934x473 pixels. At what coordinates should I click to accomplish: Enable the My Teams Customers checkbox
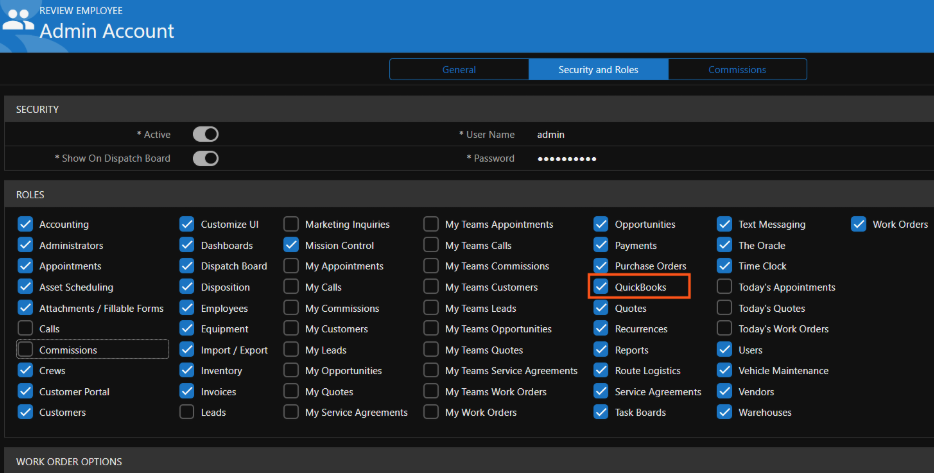click(x=431, y=287)
